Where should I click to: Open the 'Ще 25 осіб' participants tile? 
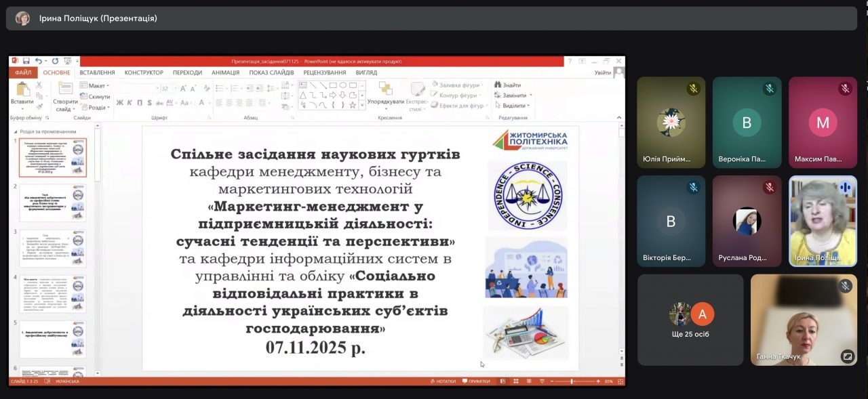coord(690,320)
